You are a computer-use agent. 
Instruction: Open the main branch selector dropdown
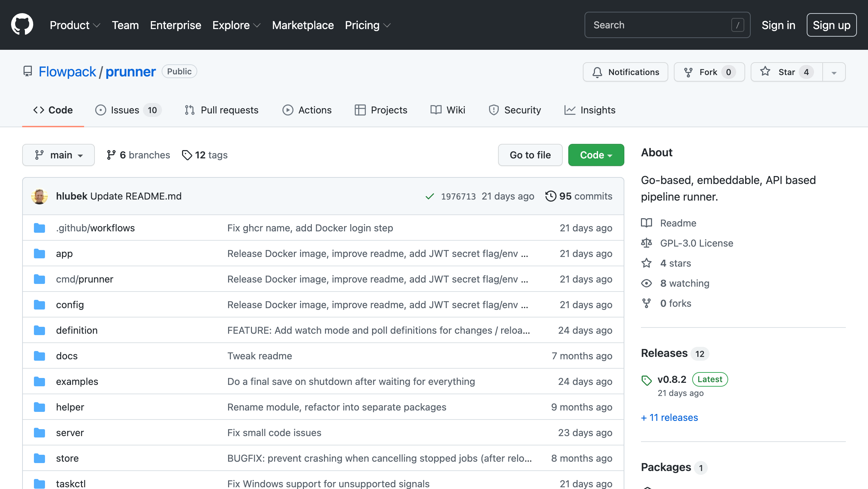click(58, 155)
